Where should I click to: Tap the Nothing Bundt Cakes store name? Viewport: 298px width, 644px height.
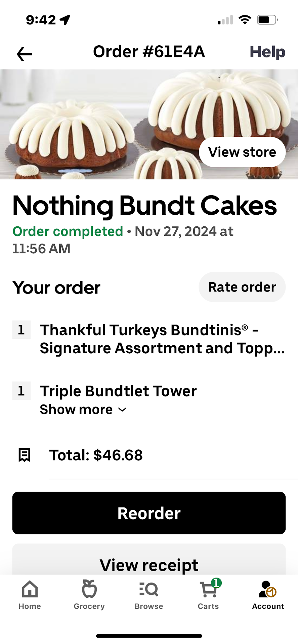pos(144,206)
